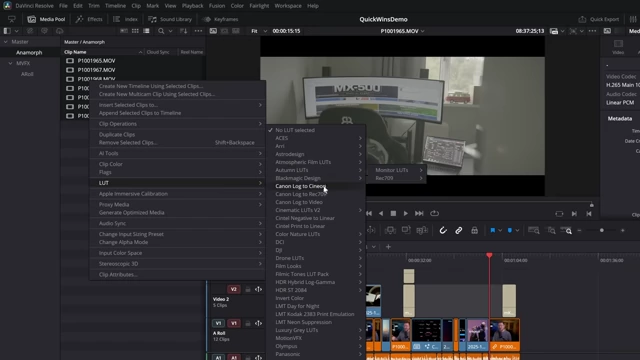This screenshot has height=360, width=640.
Task: Choose Generate Optimized Media
Action: (x=131, y=213)
